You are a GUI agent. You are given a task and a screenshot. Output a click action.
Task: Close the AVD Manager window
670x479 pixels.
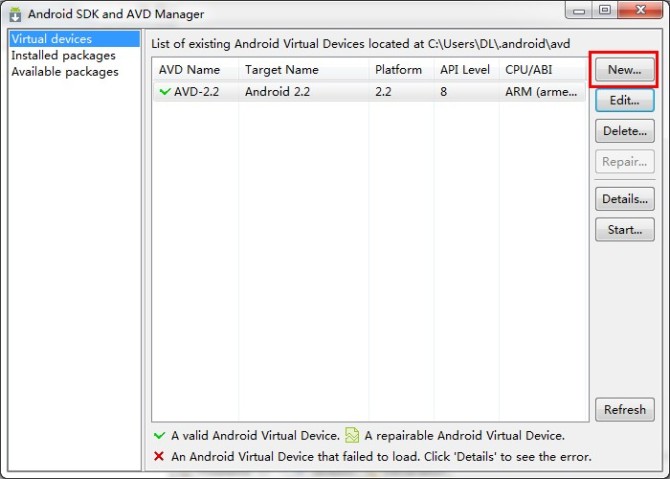641,10
